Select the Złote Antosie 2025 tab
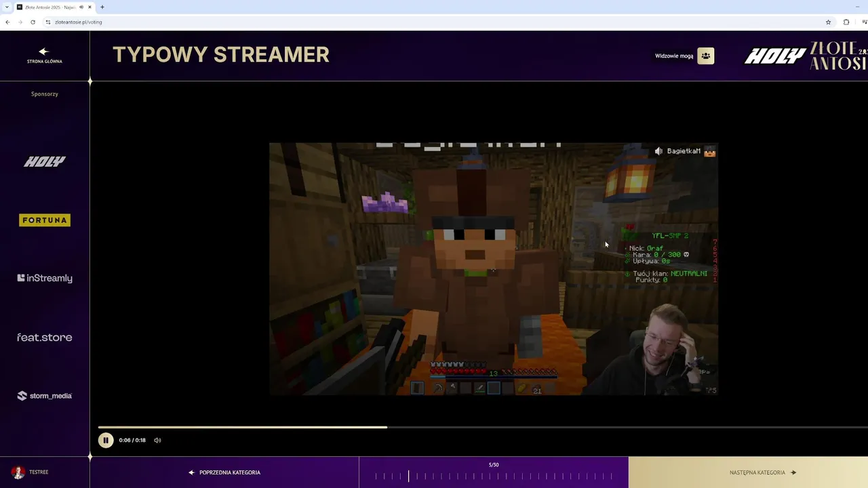Viewport: 868px width, 488px height. [x=54, y=7]
